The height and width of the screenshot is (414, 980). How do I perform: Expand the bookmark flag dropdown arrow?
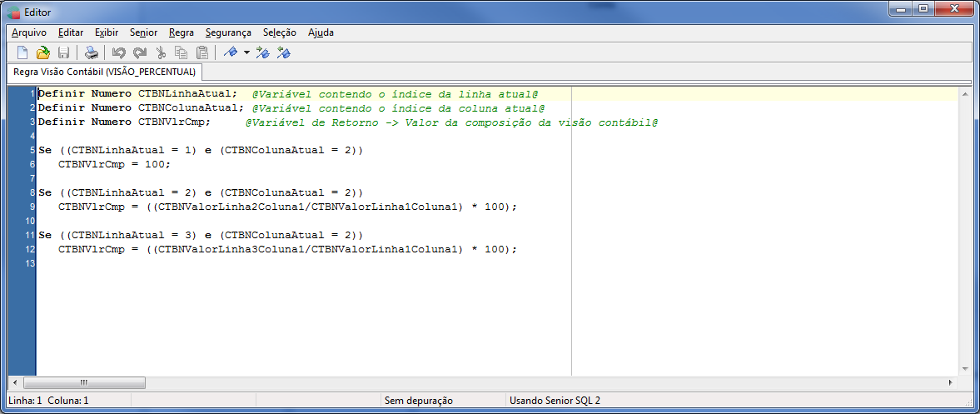[246, 52]
